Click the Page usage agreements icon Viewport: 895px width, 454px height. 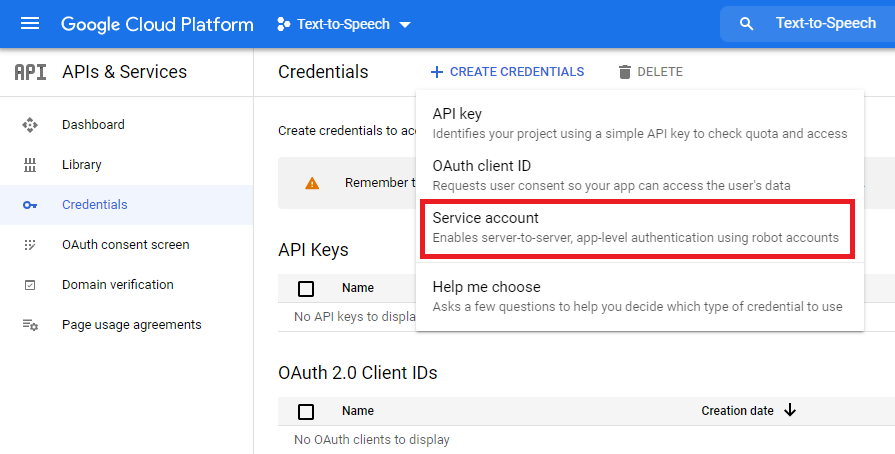(x=30, y=325)
